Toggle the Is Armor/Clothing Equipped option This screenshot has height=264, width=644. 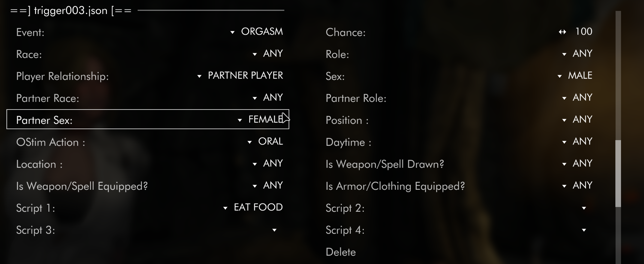[x=459, y=186]
